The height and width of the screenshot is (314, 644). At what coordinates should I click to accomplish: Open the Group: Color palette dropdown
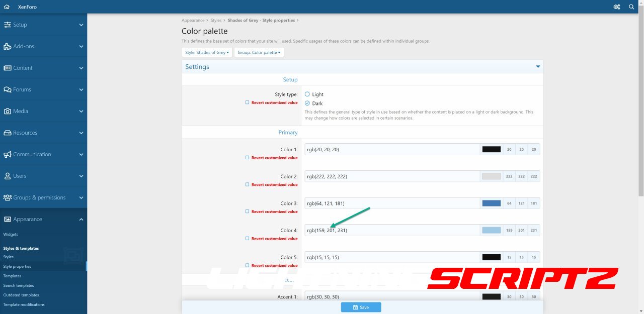coord(259,52)
